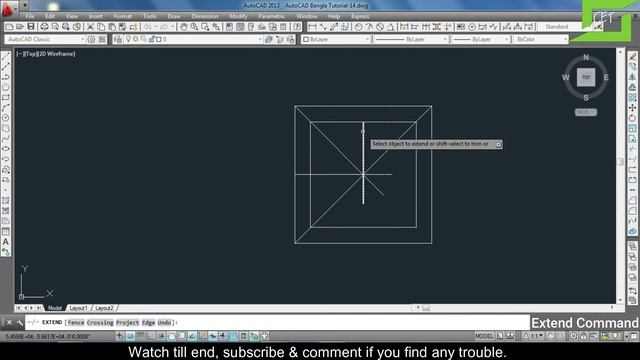Choose the Fence option in command line

tap(76, 322)
